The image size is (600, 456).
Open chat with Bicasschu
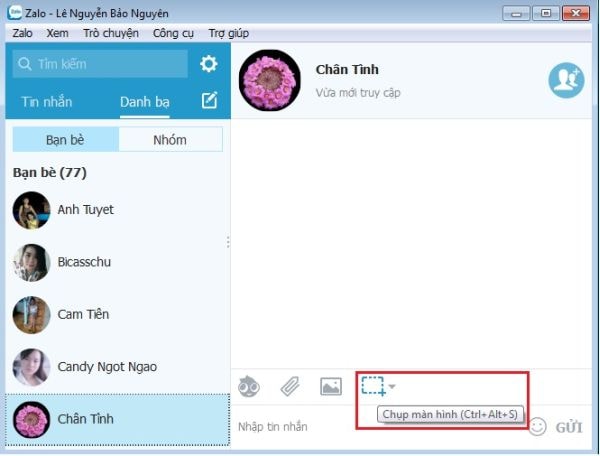point(118,262)
